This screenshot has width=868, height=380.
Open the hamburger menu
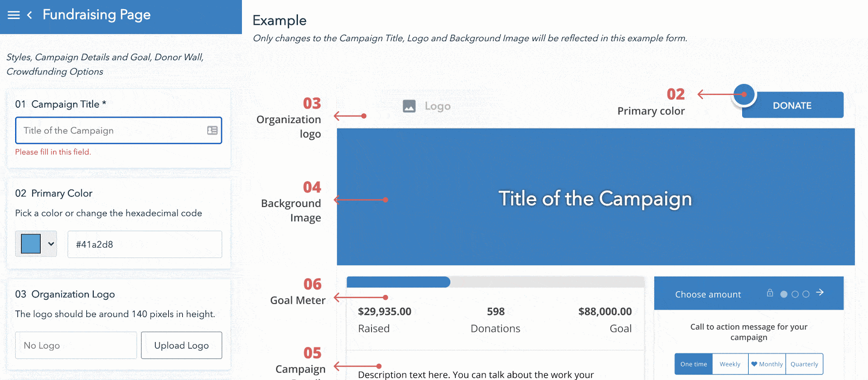point(14,15)
